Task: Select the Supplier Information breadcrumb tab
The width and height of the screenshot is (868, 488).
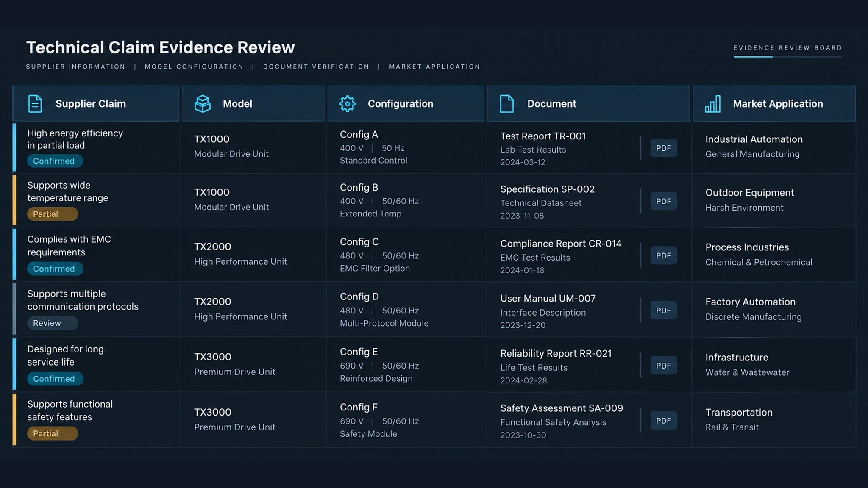Action: (x=76, y=67)
